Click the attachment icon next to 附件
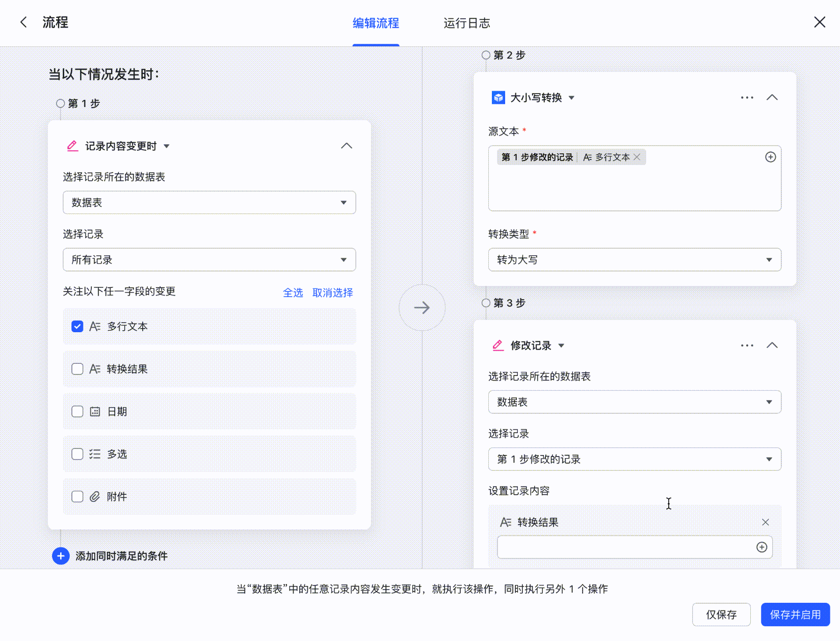840x641 pixels. [94, 496]
